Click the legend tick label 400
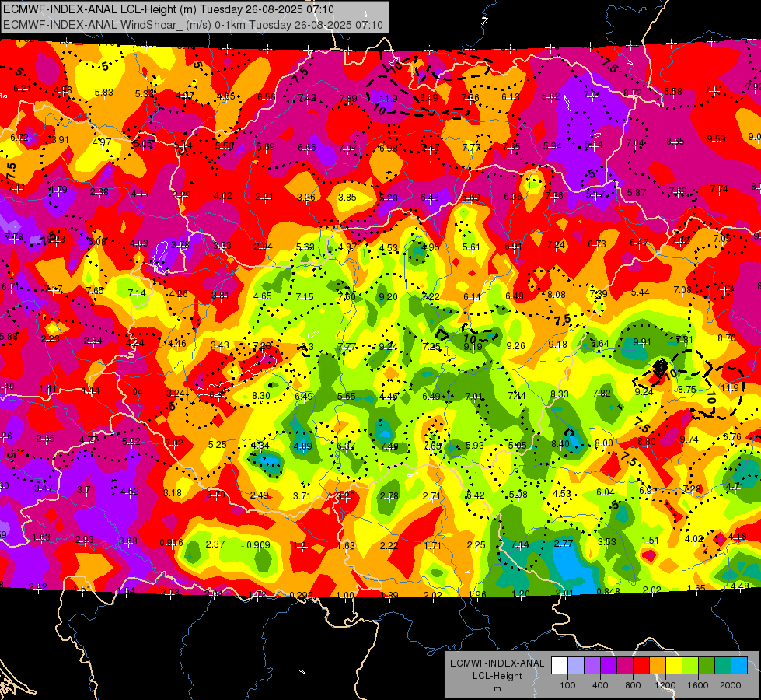Screen dimensions: 761x700 [x=600, y=685]
